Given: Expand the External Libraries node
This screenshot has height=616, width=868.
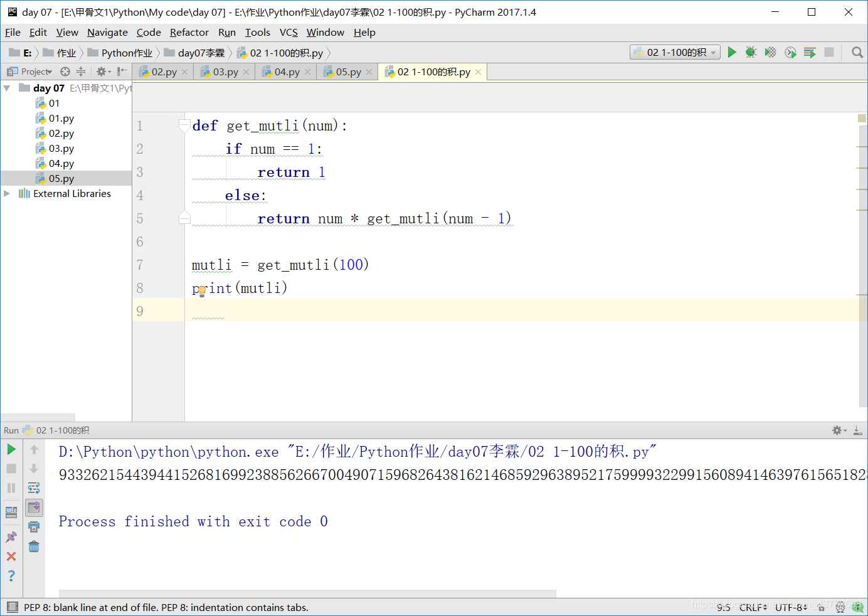Looking at the screenshot, I should click(7, 193).
